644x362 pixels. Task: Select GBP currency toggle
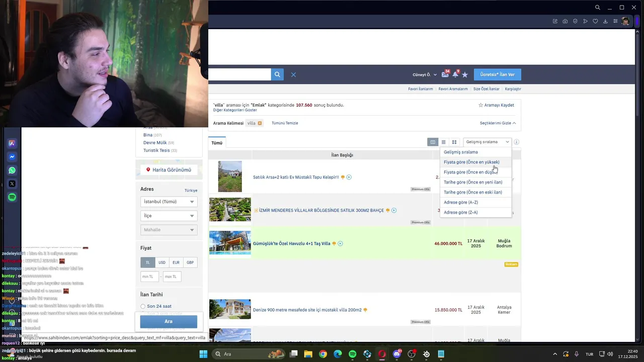(x=190, y=262)
